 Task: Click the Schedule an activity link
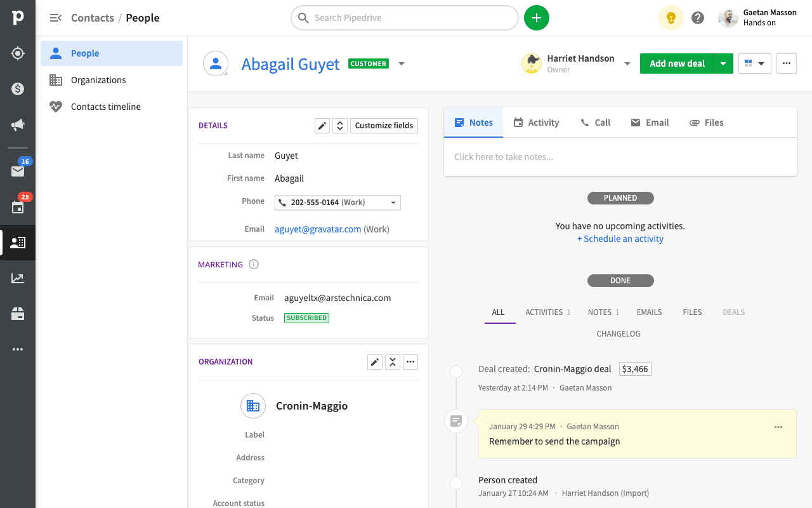[620, 239]
